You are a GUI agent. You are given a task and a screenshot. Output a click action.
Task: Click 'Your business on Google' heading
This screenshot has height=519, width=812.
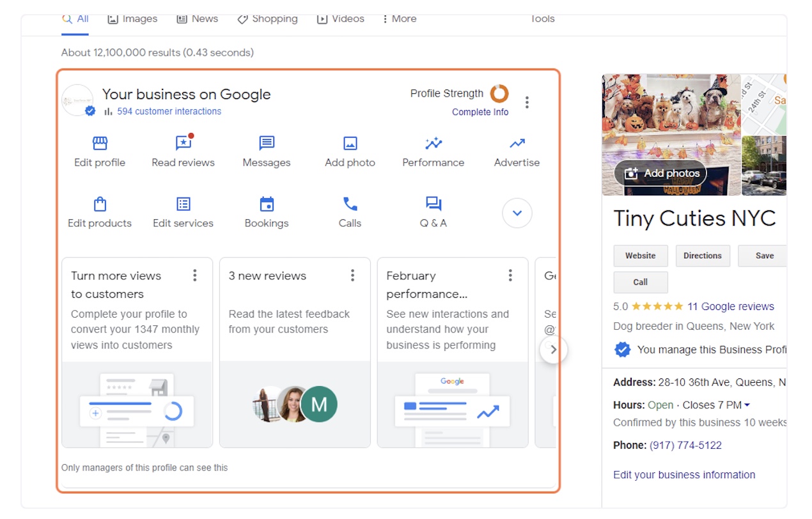[187, 95]
